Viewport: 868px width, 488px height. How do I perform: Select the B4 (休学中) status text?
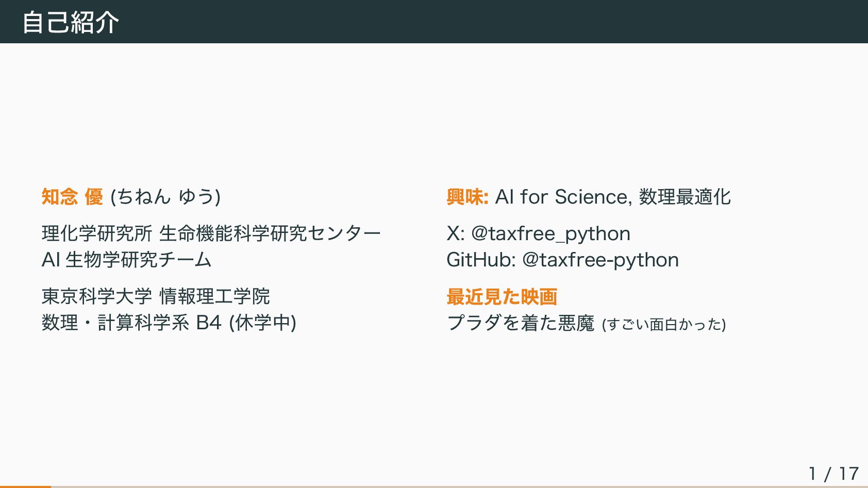(246, 323)
